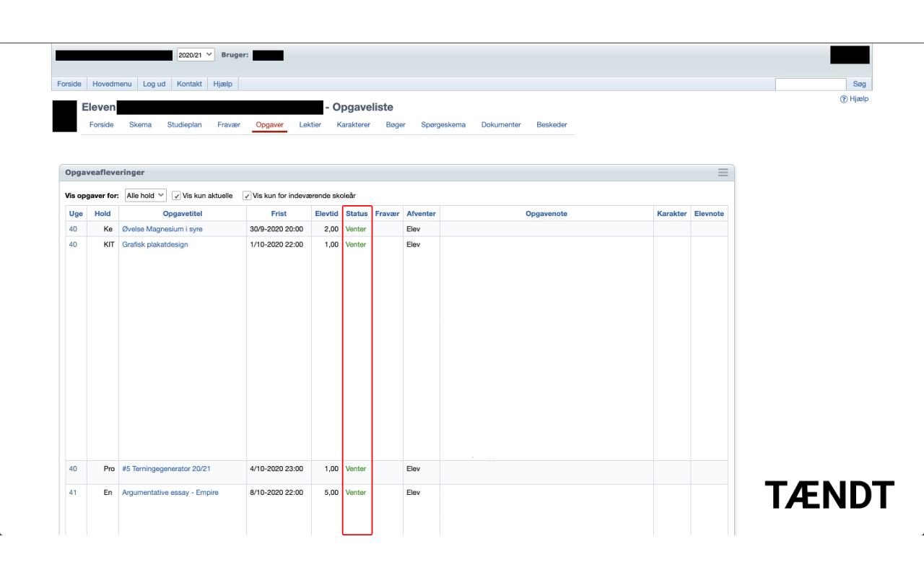924x578 pixels.
Task: Click week 41 link for Argumentative essay
Action: click(73, 493)
